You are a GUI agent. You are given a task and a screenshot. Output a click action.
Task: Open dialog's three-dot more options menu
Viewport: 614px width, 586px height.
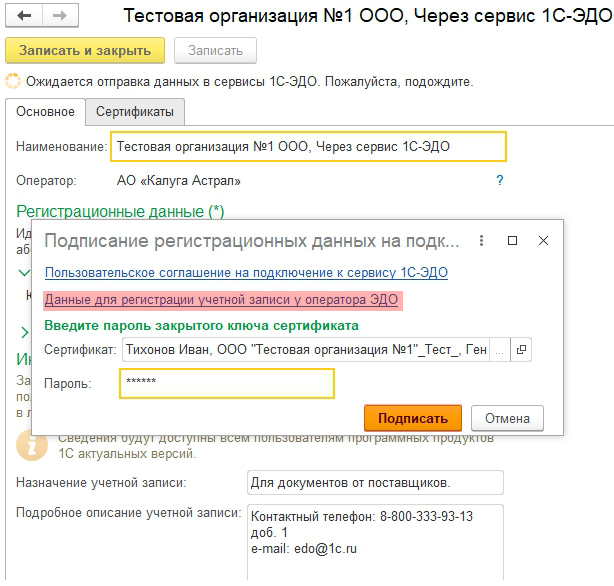[482, 241]
